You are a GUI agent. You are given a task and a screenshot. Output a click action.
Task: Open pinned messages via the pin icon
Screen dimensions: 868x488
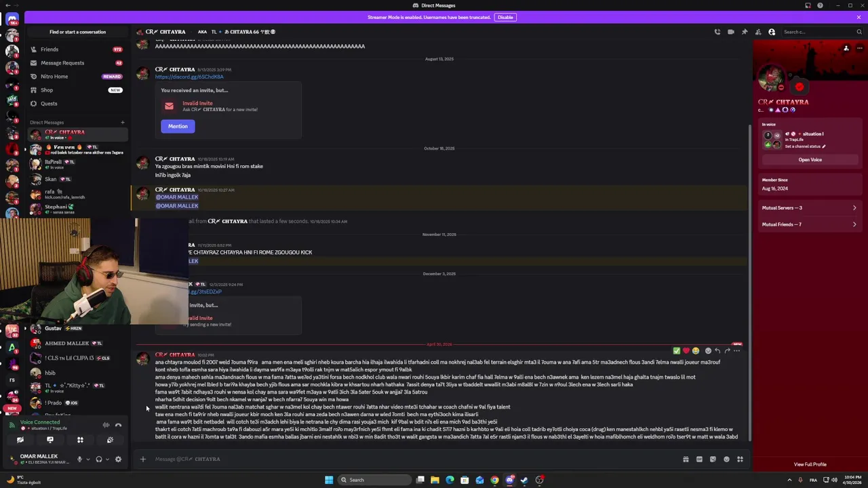(744, 32)
